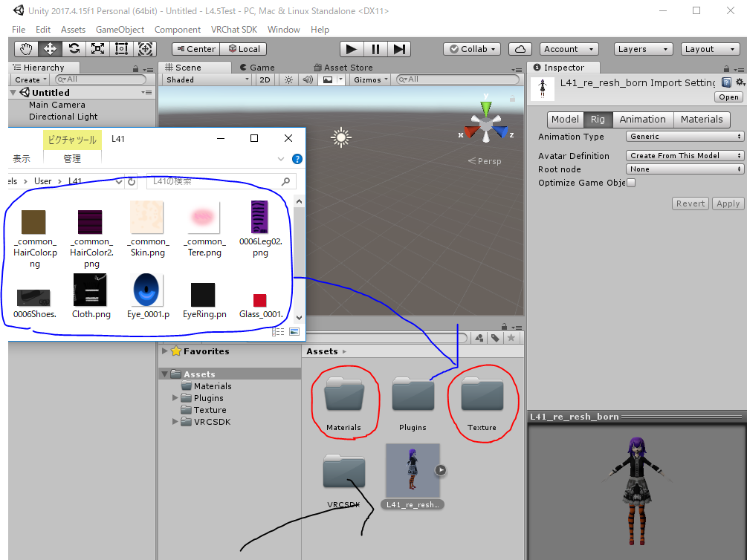
Task: Switch to the Animation import tab
Action: coord(643,120)
